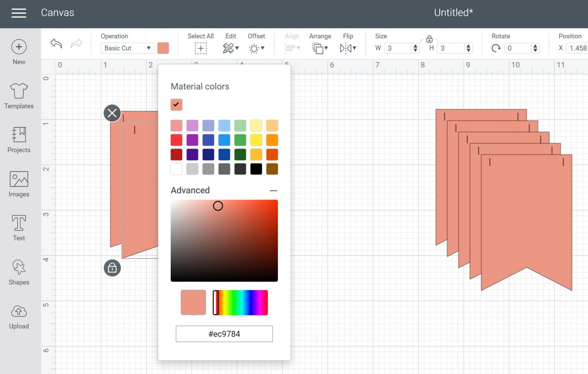The image size is (588, 374).
Task: Toggle the size aspect ratio lock
Action: click(x=430, y=39)
